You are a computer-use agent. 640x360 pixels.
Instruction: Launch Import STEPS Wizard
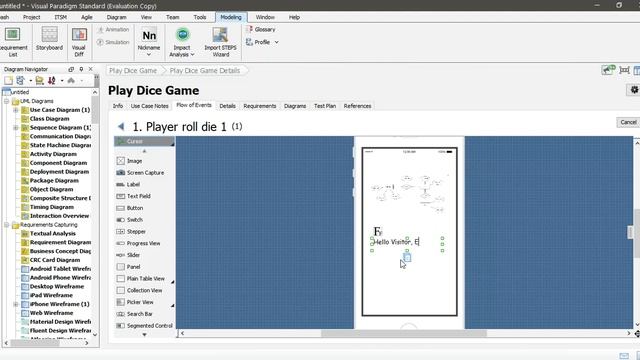click(220, 42)
